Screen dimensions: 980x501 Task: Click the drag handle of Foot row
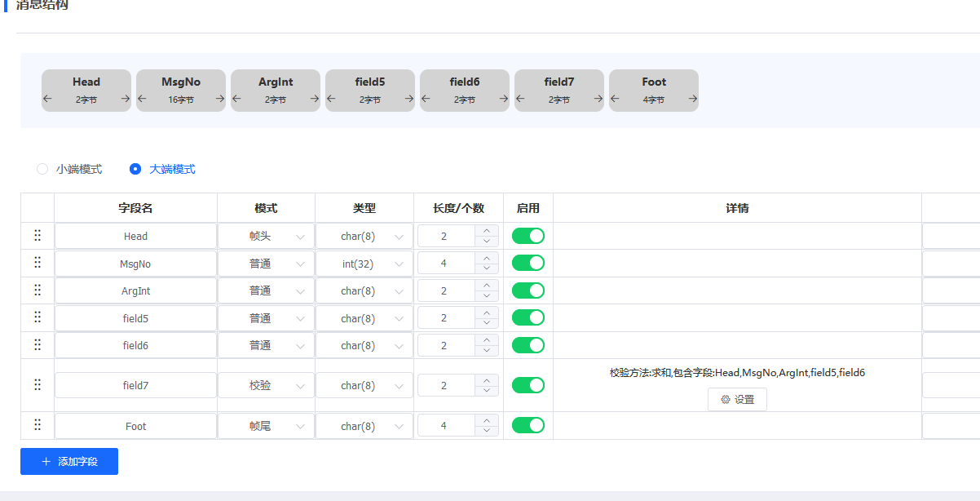38,425
